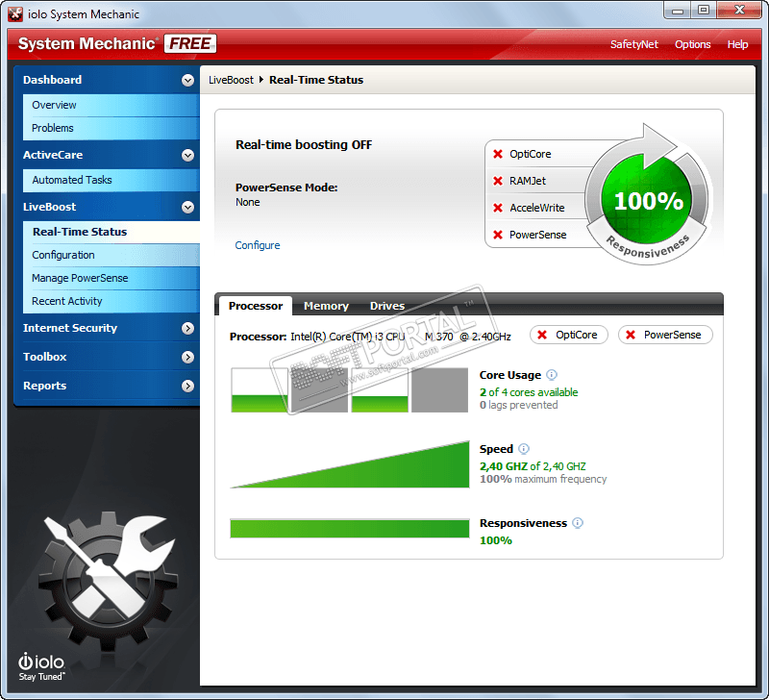
Task: Click LiveBoost in the breadcrumb
Action: pos(231,80)
